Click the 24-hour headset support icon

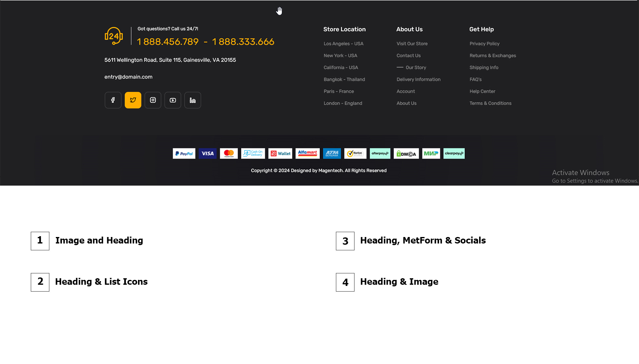pyautogui.click(x=114, y=36)
